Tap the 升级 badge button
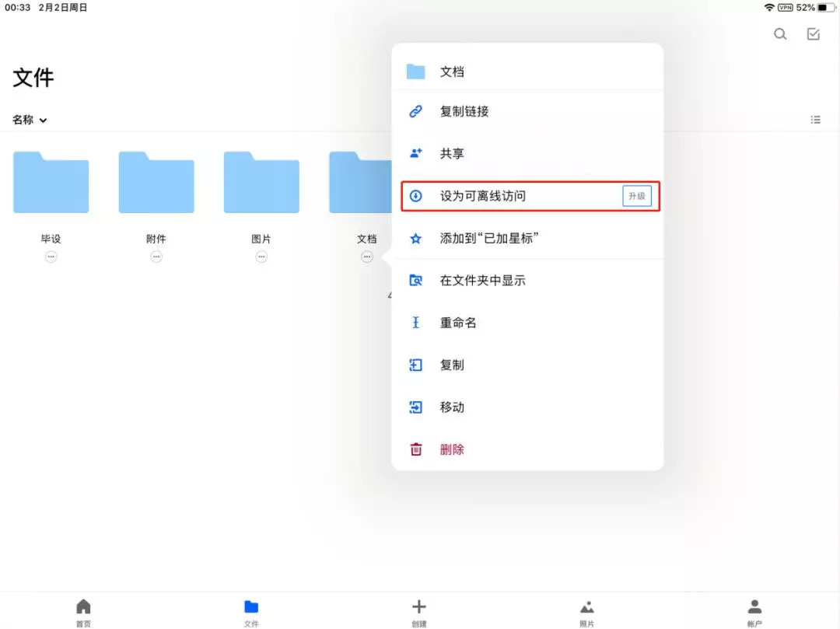This screenshot has height=629, width=840. [636, 196]
